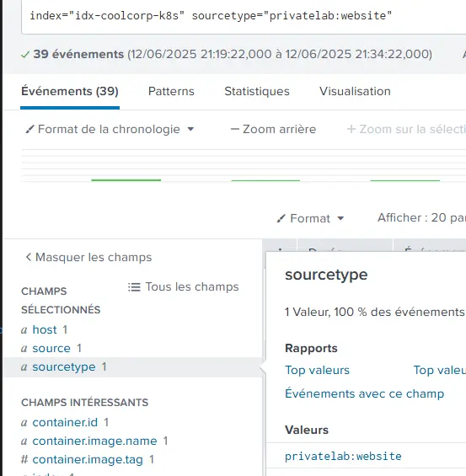Open the container.image.name field
This screenshot has width=466, height=476.
(94, 441)
